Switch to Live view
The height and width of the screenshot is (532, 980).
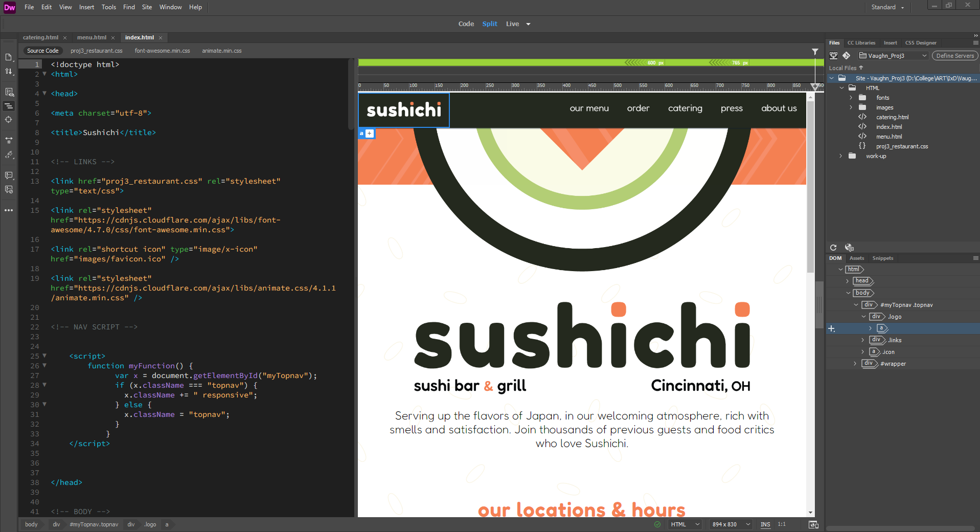(x=512, y=24)
